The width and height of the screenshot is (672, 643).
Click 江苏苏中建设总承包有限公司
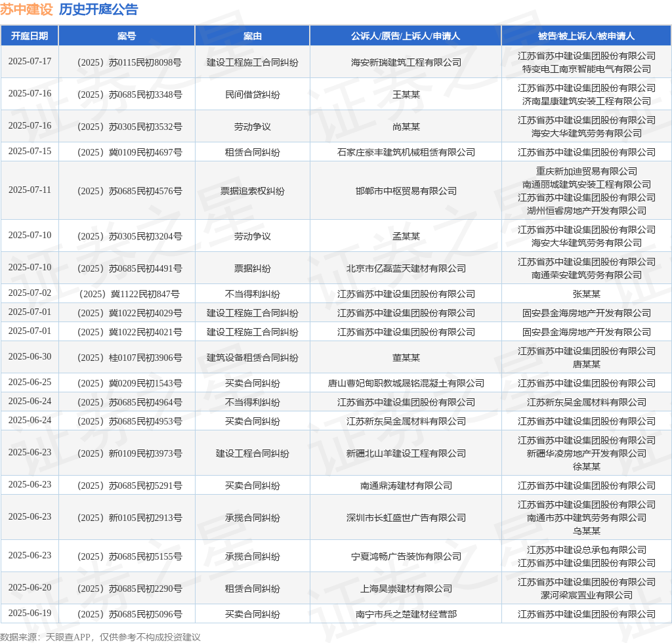point(586,550)
